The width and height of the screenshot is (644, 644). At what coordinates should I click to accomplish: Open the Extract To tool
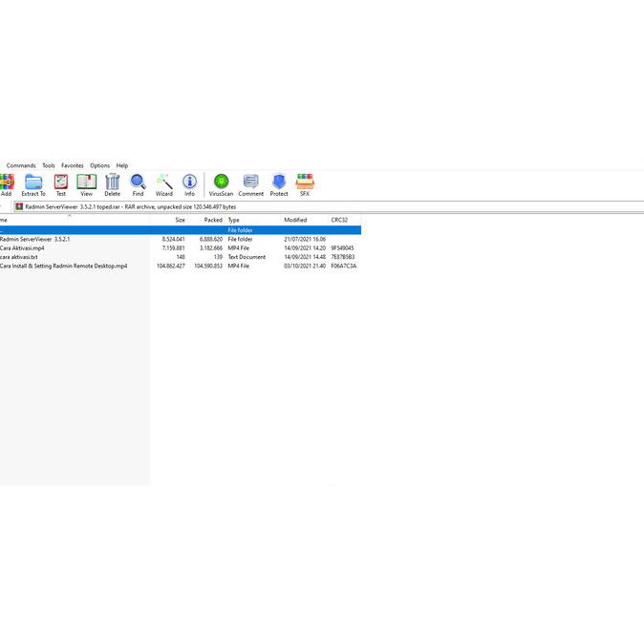tap(33, 184)
